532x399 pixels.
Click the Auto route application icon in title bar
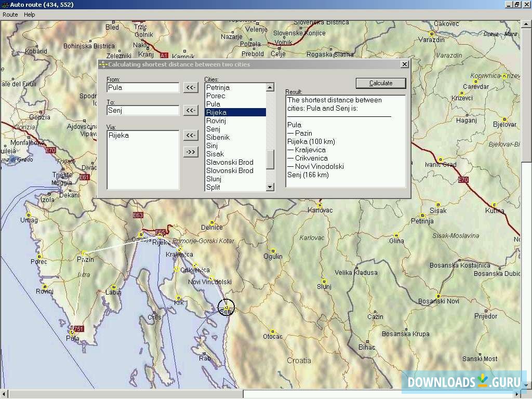coord(5,5)
